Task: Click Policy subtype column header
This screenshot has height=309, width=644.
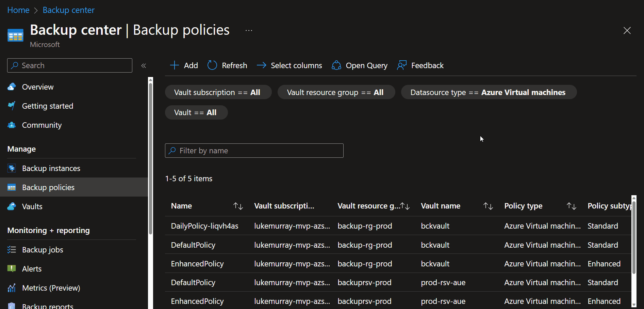Action: 609,206
